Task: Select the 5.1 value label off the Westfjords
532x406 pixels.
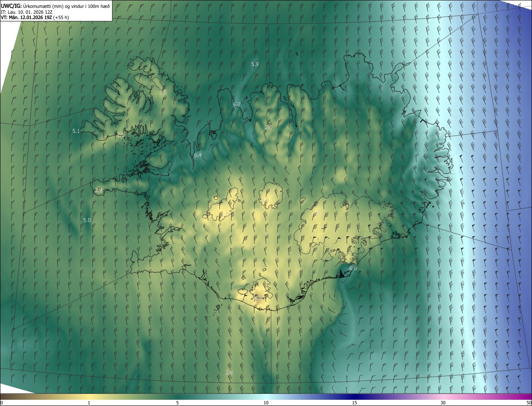Action: (76, 131)
